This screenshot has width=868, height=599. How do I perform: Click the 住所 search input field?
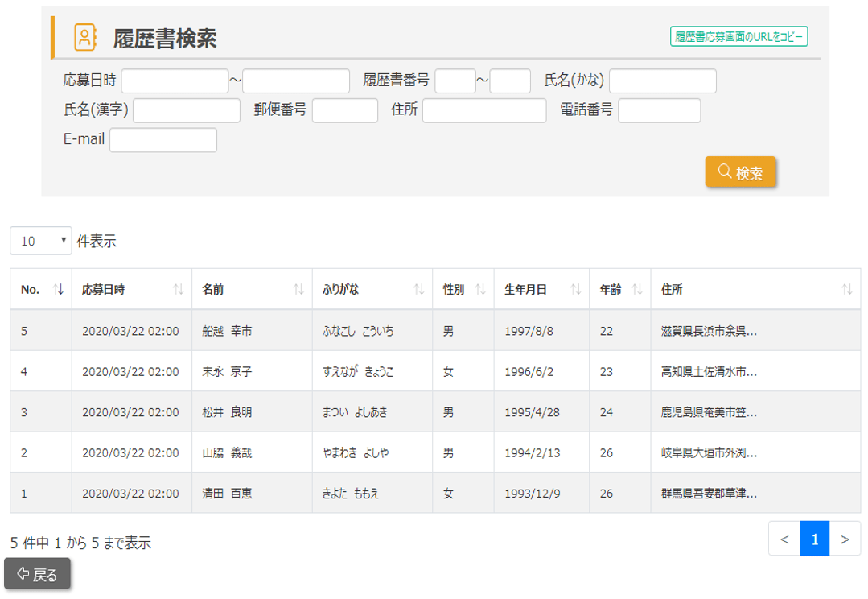pyautogui.click(x=484, y=110)
